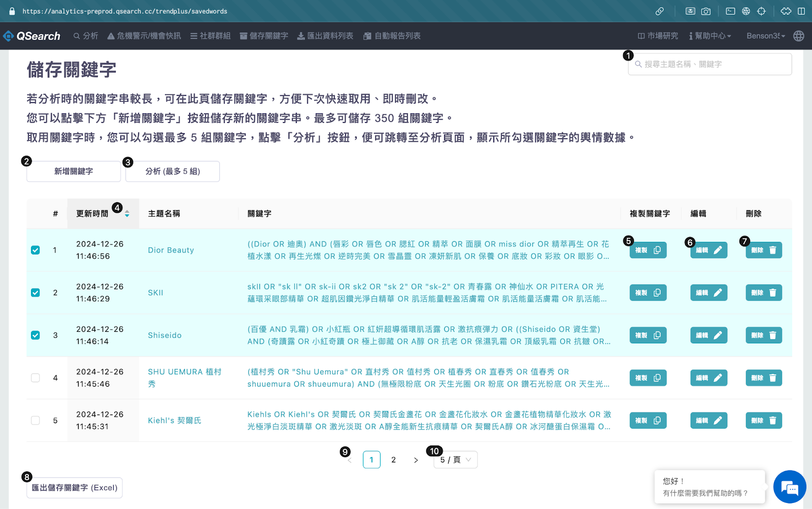
Task: Focus the 搜尋主題名稱、關鍵字 search field
Action: pos(709,65)
